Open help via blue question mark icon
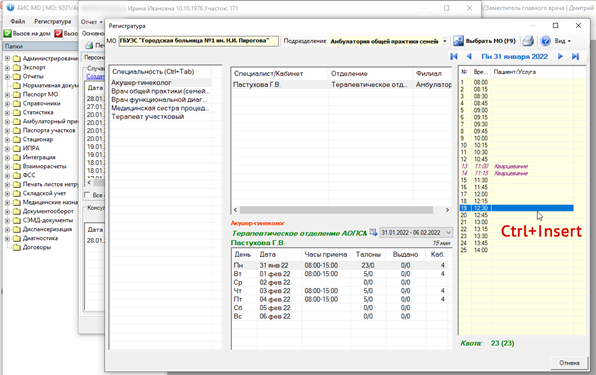The image size is (596, 375). tap(545, 41)
